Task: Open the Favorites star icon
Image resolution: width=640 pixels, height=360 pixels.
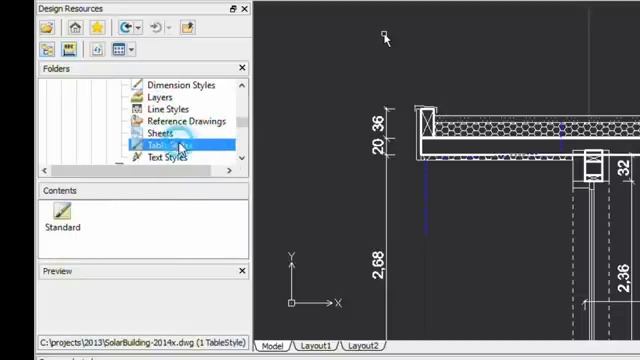Action: (97, 27)
